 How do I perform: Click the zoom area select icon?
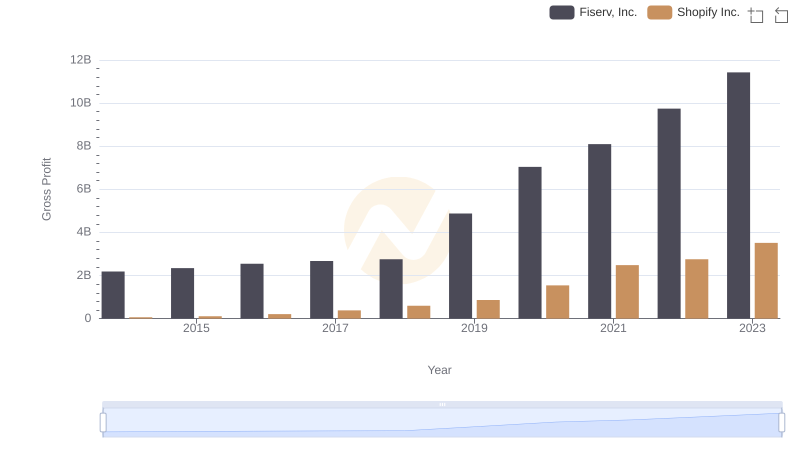pyautogui.click(x=756, y=15)
